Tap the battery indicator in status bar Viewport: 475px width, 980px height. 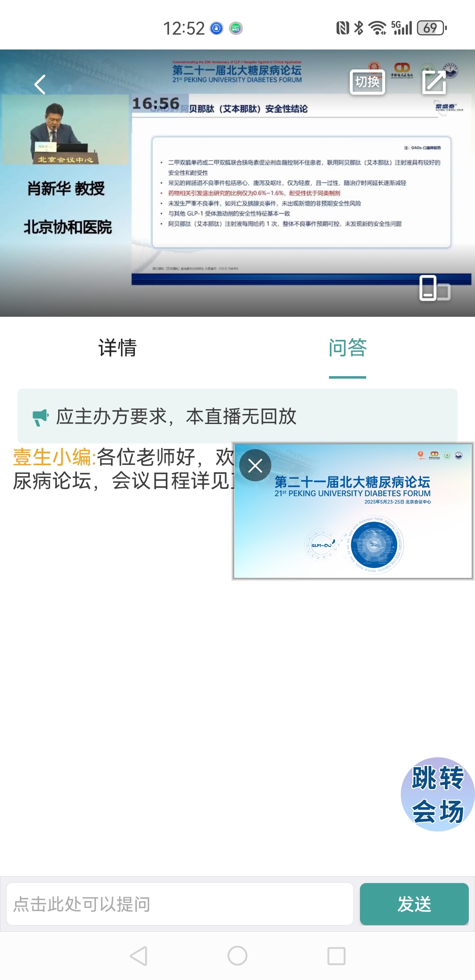click(x=432, y=28)
